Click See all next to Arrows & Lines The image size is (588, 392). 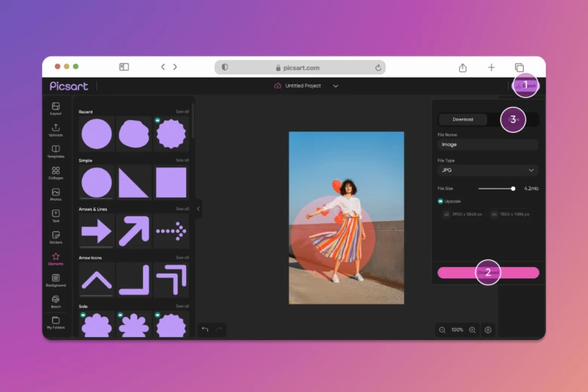(182, 209)
